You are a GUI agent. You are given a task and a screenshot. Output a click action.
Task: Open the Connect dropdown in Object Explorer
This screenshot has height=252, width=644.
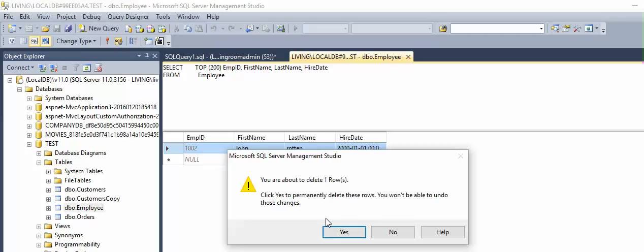pyautogui.click(x=20, y=68)
